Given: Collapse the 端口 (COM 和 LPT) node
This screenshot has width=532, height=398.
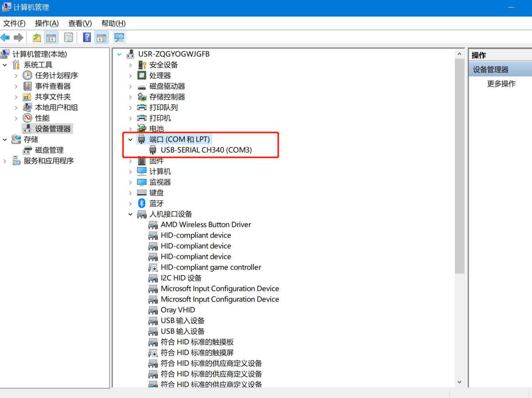Looking at the screenshot, I should [130, 140].
